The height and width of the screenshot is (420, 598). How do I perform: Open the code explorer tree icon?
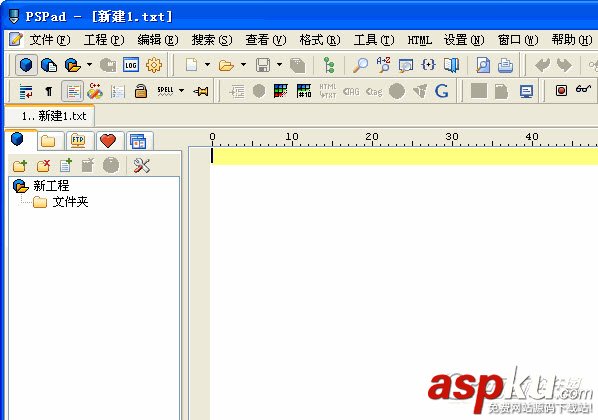pyautogui.click(x=329, y=65)
